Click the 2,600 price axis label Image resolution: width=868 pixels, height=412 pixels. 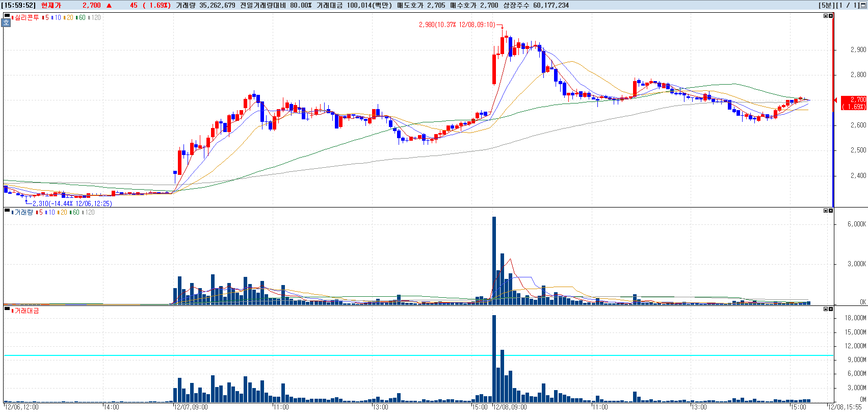click(x=858, y=125)
